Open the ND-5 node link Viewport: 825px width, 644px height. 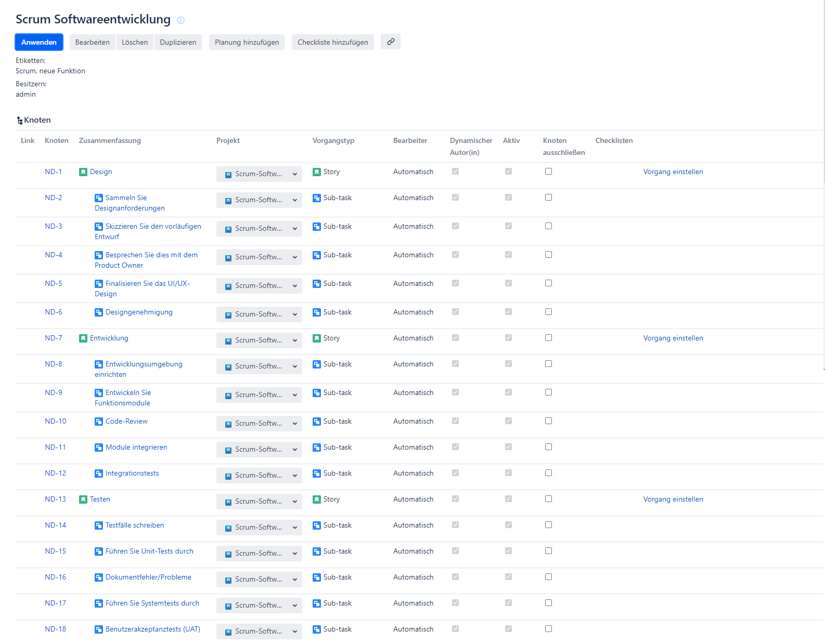click(x=54, y=284)
